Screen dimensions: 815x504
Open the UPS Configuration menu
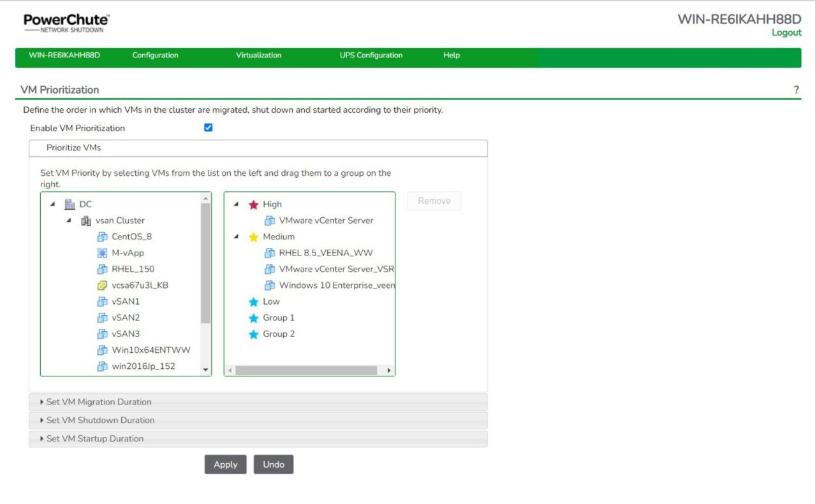pos(371,55)
